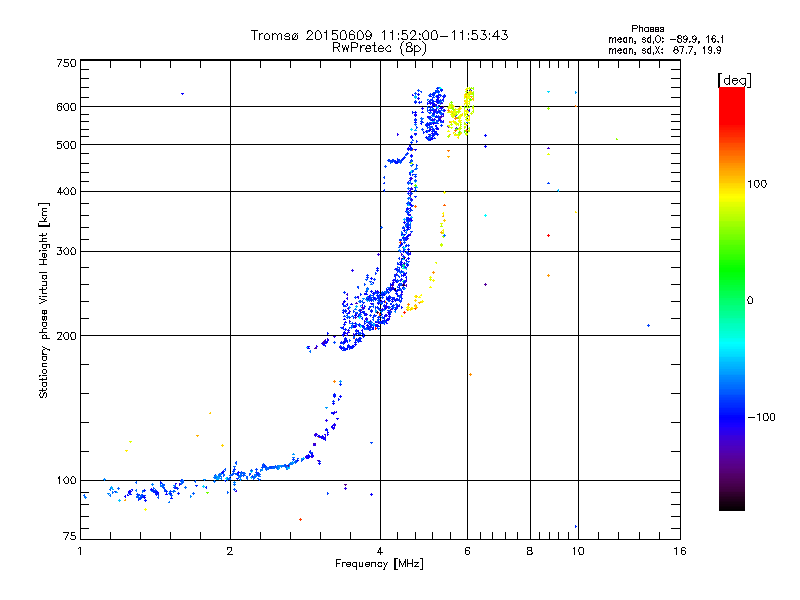Click the plot title "Tromsø 20150609 11:52:00-11:53:43"
The width and height of the screenshot is (800, 600).
pyautogui.click(x=379, y=35)
